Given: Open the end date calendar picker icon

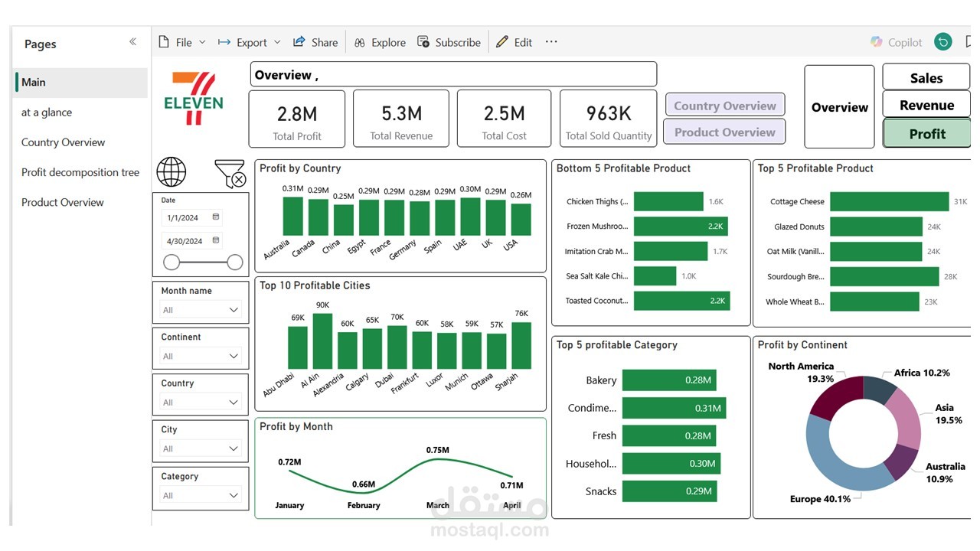Looking at the screenshot, I should point(216,240).
